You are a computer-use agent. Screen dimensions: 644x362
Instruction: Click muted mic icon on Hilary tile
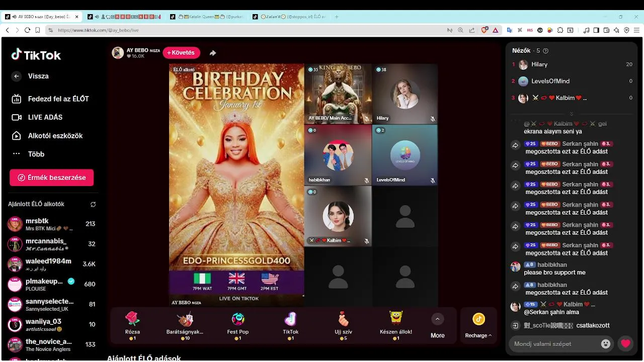(433, 119)
